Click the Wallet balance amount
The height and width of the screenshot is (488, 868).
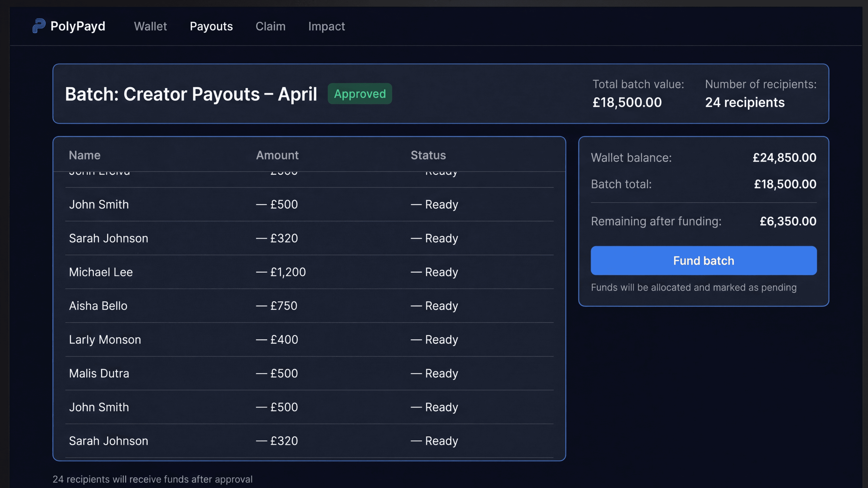pos(784,157)
